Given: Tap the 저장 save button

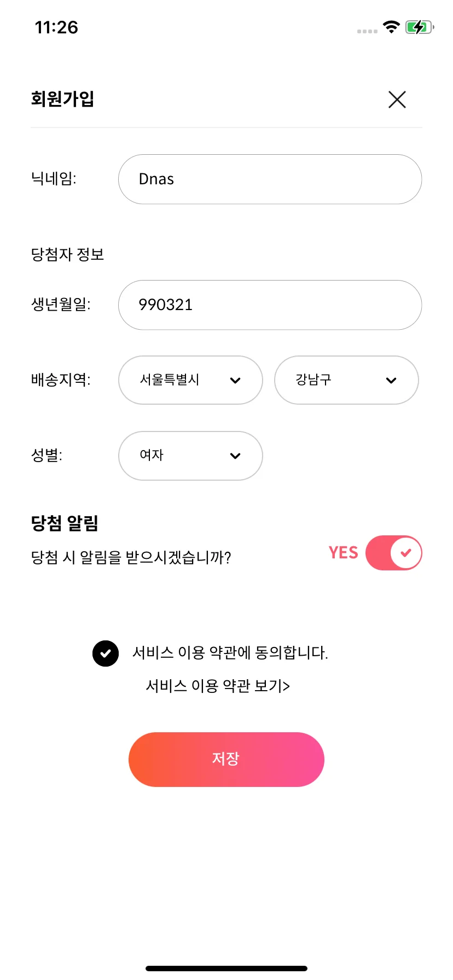Looking at the screenshot, I should (226, 760).
